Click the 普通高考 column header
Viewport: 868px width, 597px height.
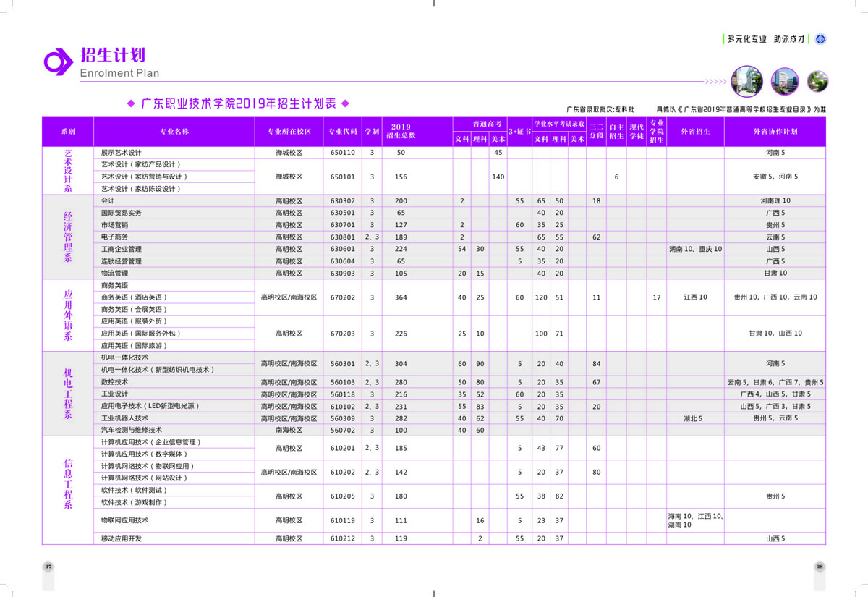click(480, 124)
